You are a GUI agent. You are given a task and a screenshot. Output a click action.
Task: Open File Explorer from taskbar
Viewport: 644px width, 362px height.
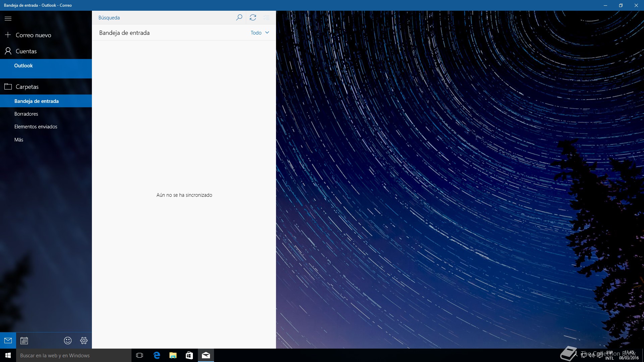(x=173, y=355)
